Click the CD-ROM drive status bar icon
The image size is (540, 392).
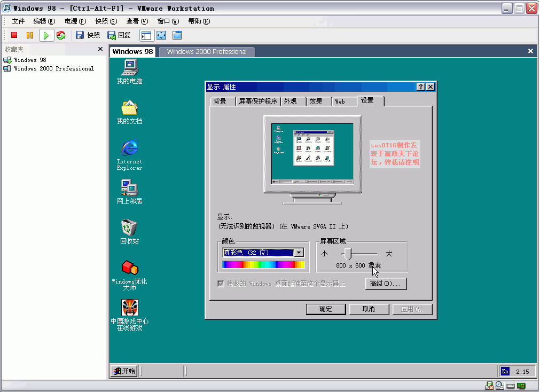tap(500, 386)
